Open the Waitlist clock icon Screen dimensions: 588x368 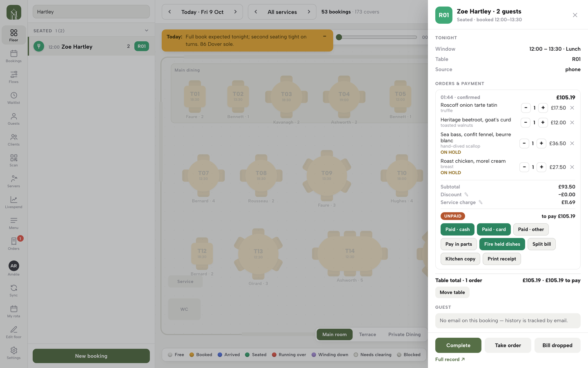pos(13,98)
